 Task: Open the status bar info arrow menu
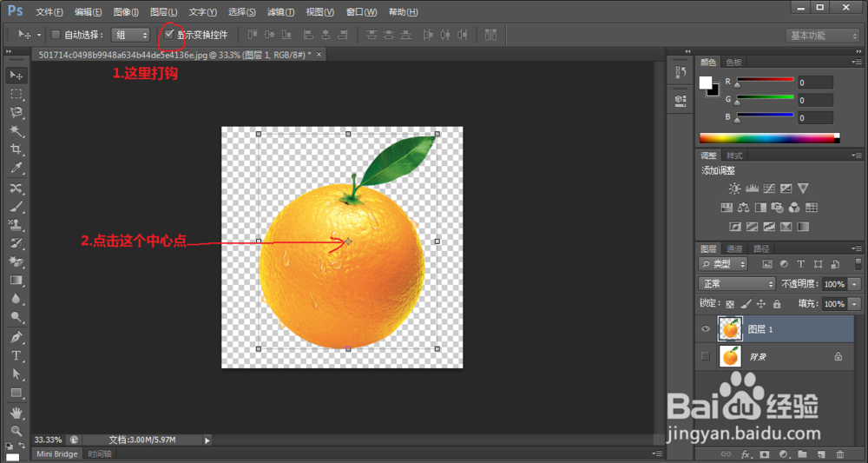pos(207,440)
